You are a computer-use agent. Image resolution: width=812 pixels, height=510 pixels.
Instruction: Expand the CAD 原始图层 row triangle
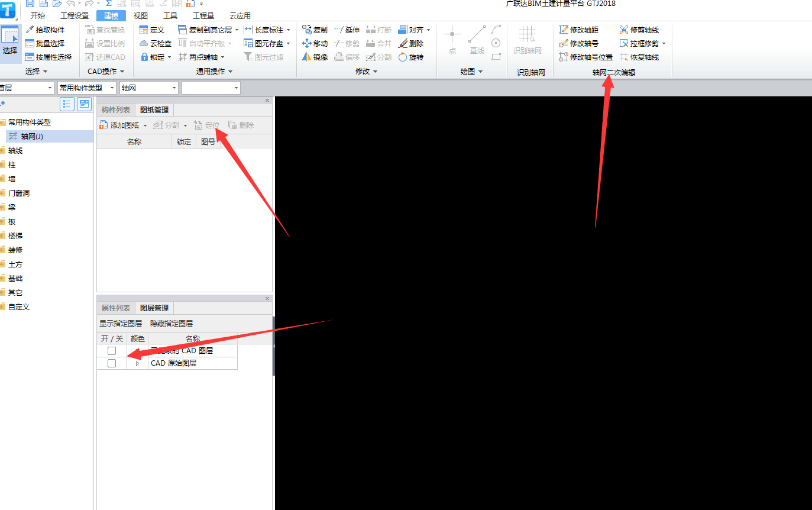pos(138,363)
